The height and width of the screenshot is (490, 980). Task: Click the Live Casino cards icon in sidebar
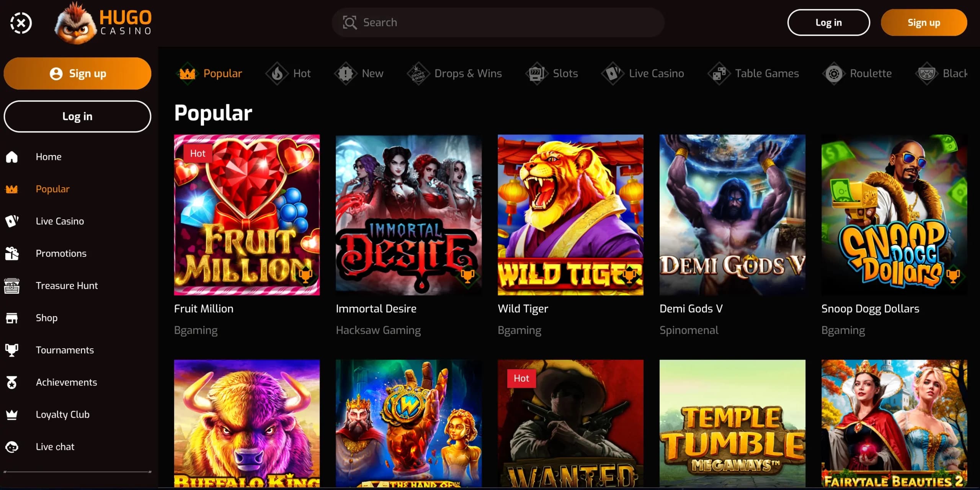tap(12, 221)
